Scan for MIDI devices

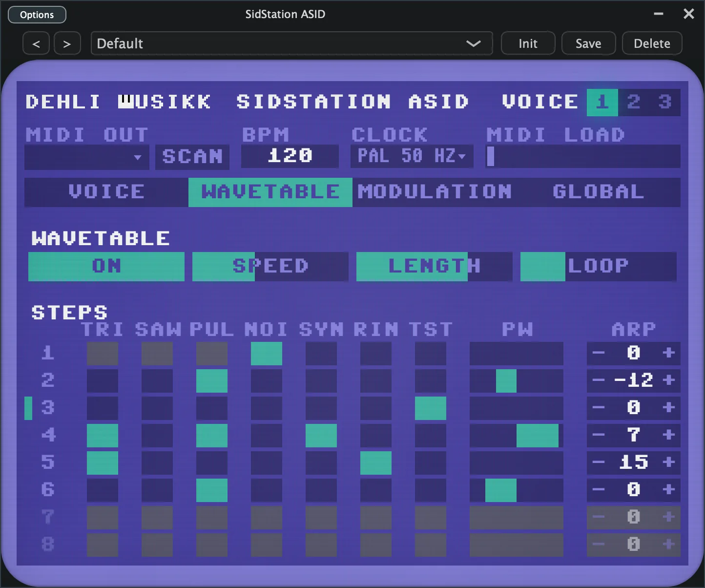pos(192,157)
